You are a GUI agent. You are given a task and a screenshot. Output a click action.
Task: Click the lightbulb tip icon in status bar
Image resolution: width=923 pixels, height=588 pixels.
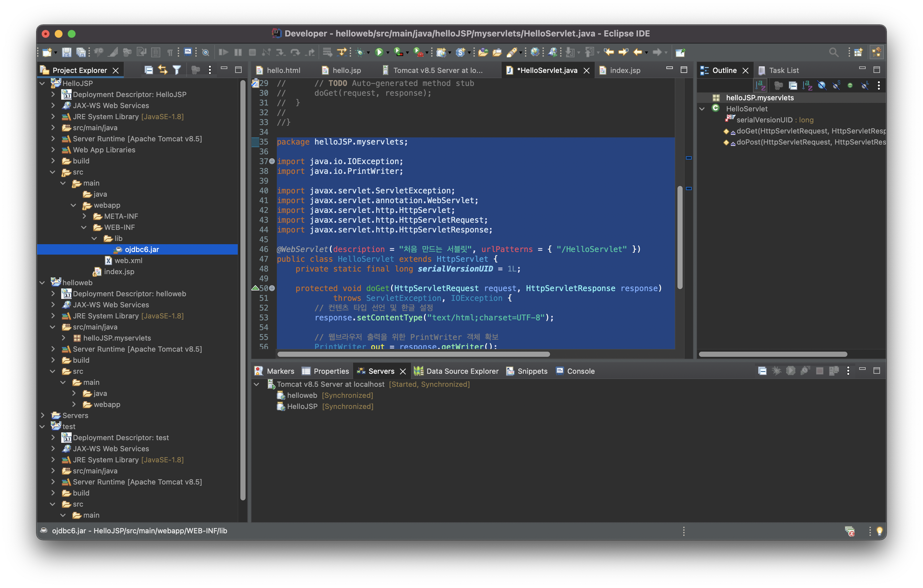click(x=879, y=531)
